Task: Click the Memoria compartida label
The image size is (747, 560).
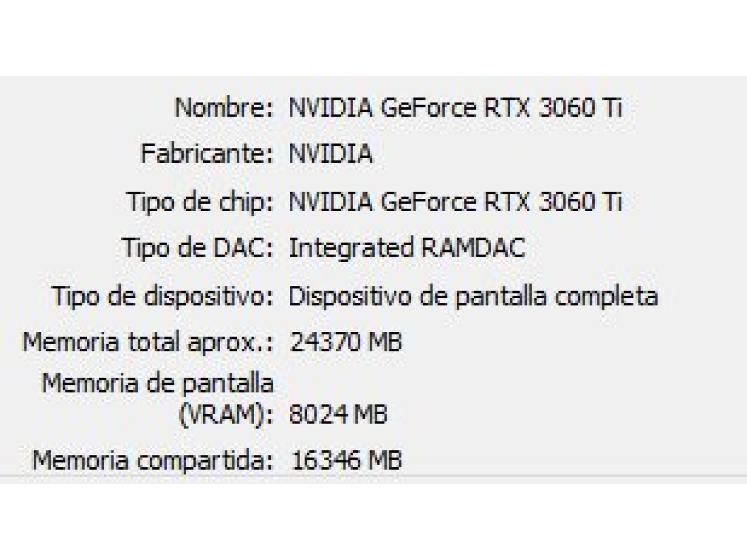Action: tap(153, 460)
